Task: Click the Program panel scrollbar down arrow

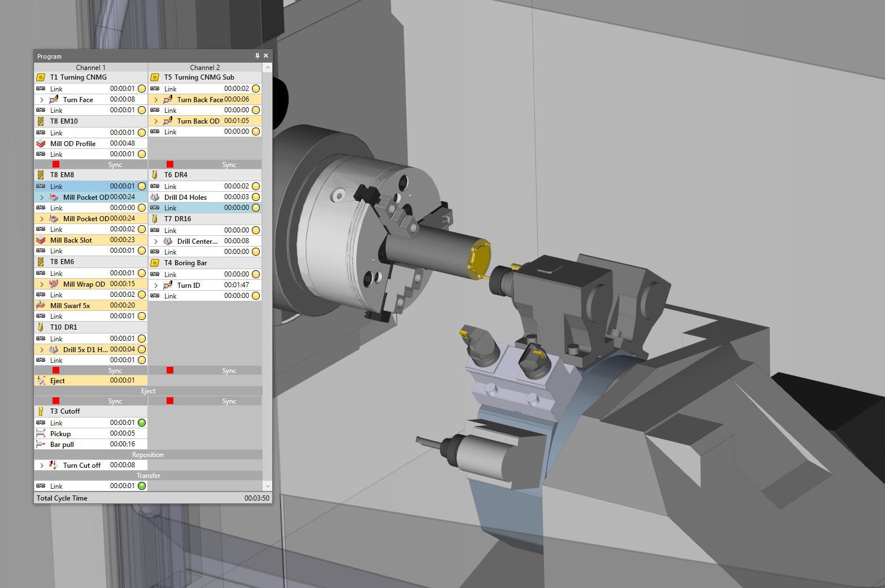Action: [267, 486]
